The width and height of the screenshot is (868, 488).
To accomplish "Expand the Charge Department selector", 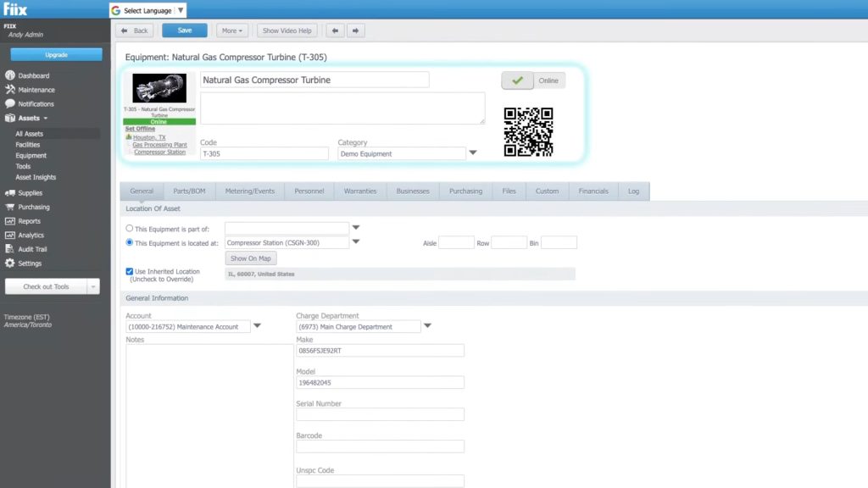I will point(427,325).
